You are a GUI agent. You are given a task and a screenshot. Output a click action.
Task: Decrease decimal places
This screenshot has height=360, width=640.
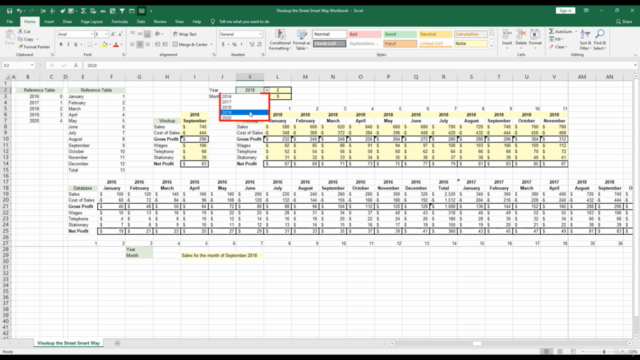click(259, 44)
